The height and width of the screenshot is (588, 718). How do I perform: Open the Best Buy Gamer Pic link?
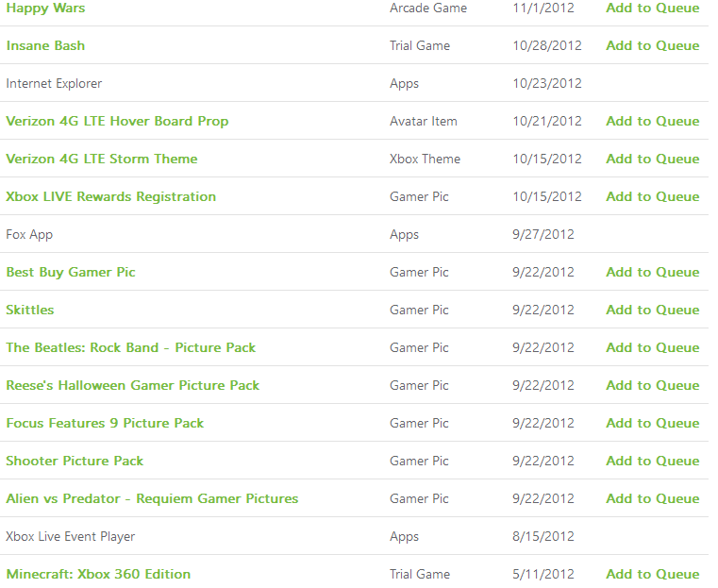pyautogui.click(x=71, y=273)
